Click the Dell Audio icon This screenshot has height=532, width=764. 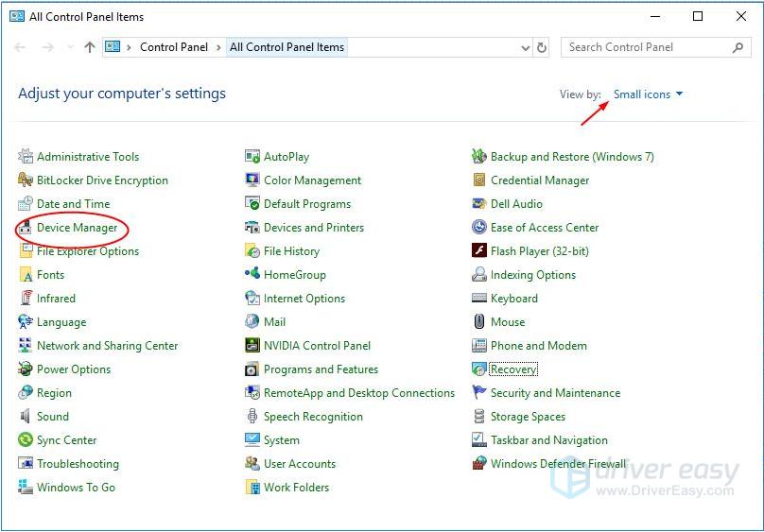[479, 204]
